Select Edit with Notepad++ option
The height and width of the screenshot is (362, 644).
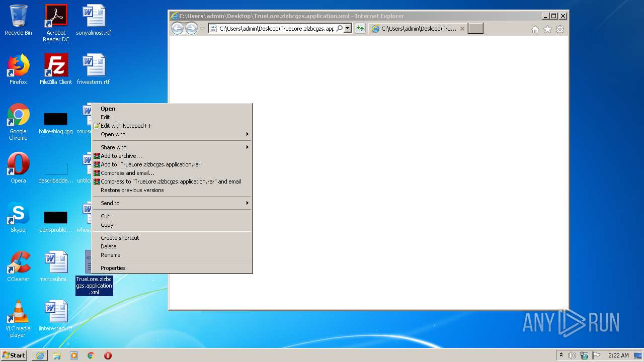pyautogui.click(x=172, y=126)
